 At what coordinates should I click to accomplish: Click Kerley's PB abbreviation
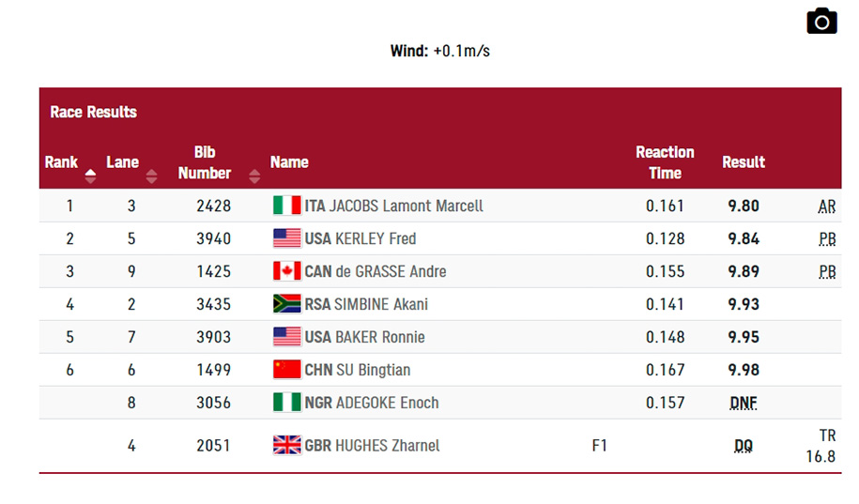[x=827, y=239]
